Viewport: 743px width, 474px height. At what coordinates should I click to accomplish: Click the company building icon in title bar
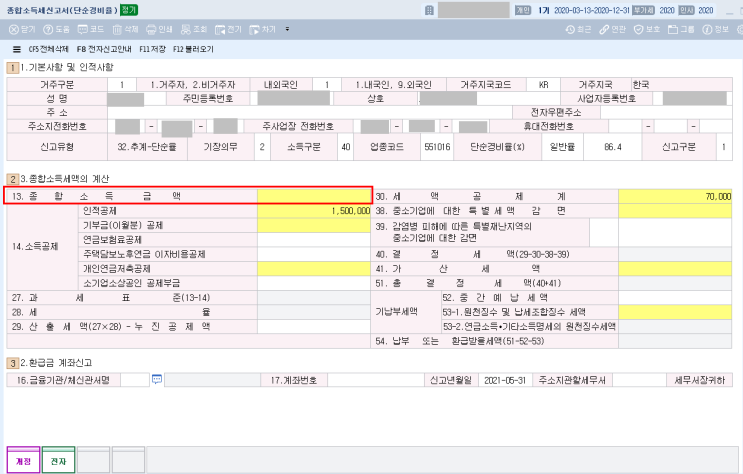429,10
